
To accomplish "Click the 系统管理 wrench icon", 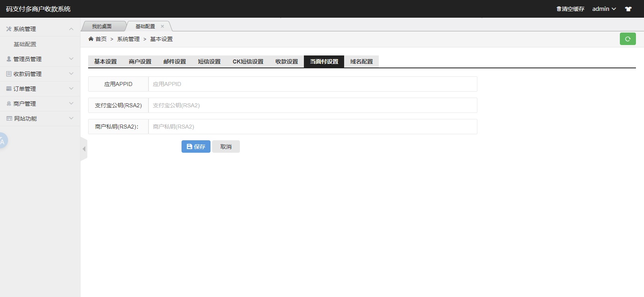I will [x=9, y=29].
